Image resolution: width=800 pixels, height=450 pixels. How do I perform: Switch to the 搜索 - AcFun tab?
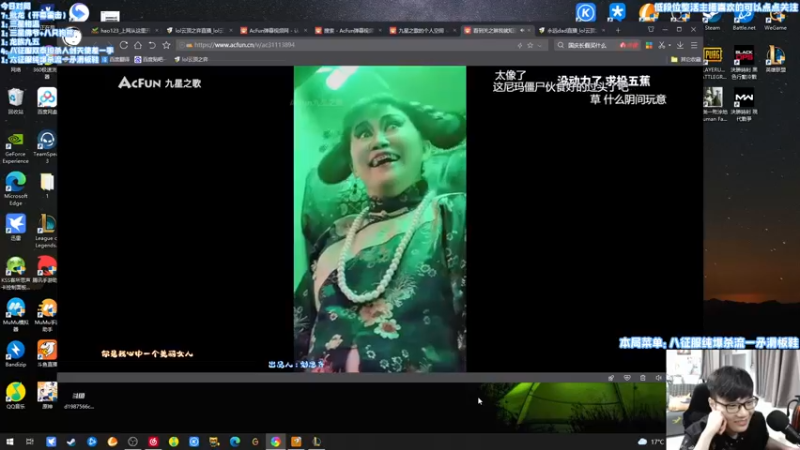[x=348, y=31]
